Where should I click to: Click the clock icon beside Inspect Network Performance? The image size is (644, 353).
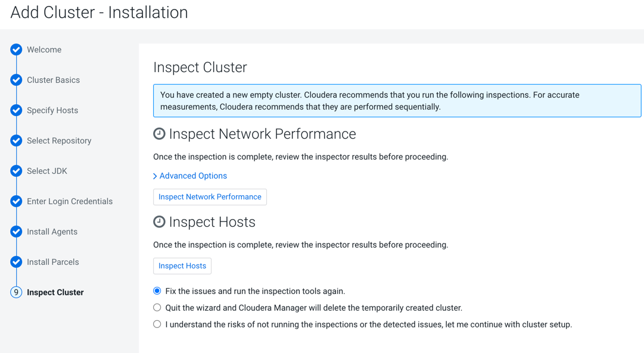coord(159,134)
